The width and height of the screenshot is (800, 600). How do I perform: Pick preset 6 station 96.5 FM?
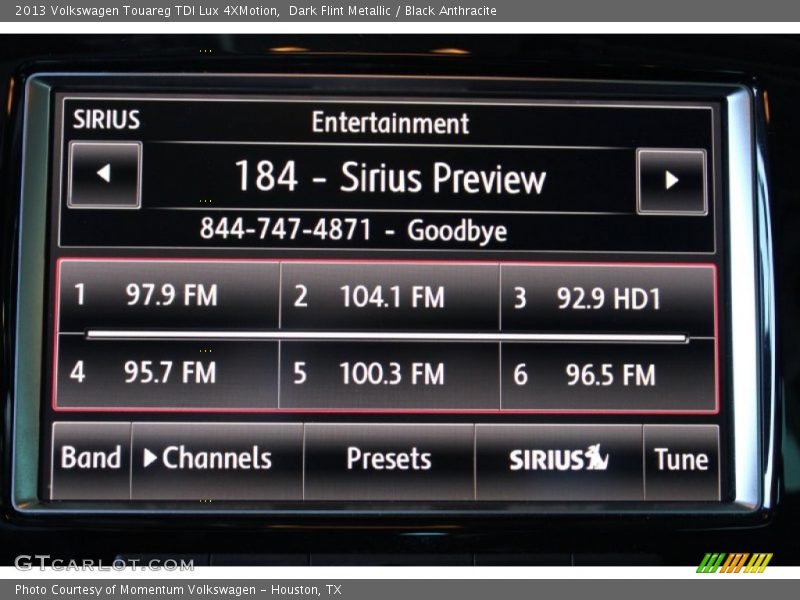click(x=608, y=375)
